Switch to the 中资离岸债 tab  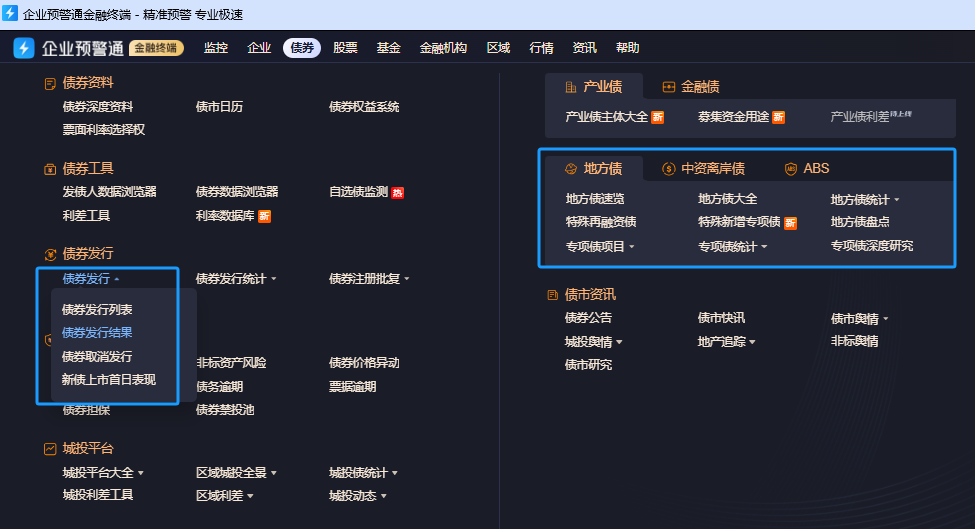click(x=703, y=168)
